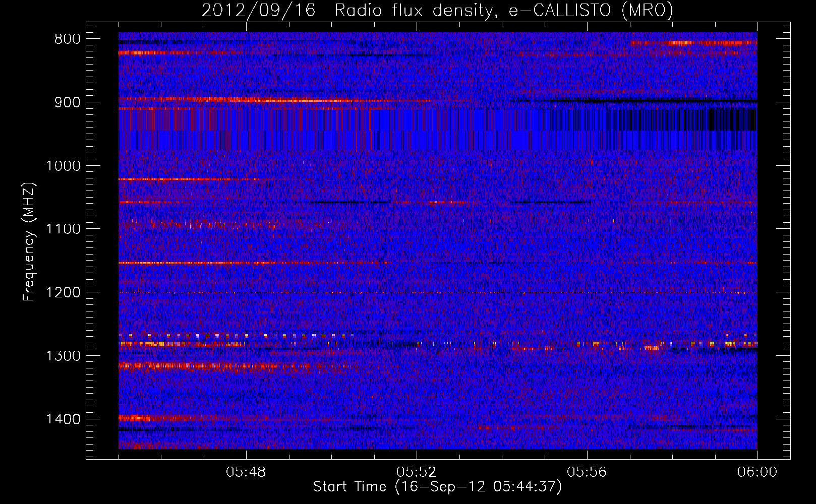Select the 1400 frequency tick label
This screenshot has width=816, height=504.
pos(63,419)
